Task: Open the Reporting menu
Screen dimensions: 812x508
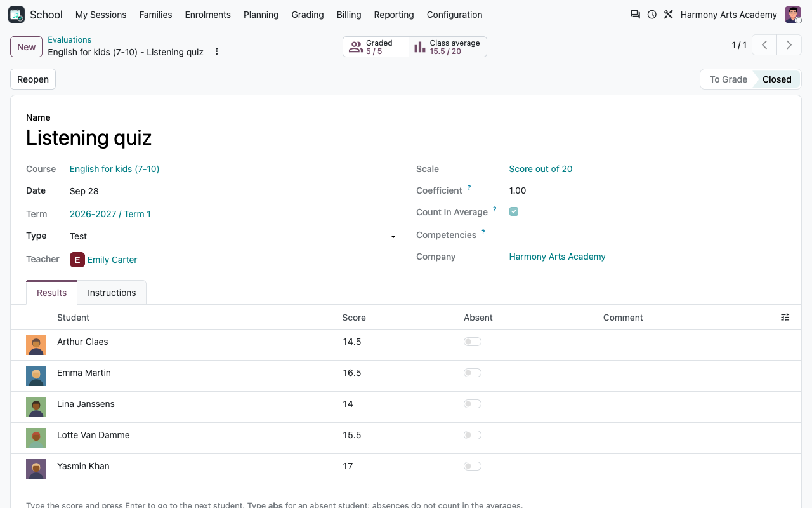Action: [394, 15]
